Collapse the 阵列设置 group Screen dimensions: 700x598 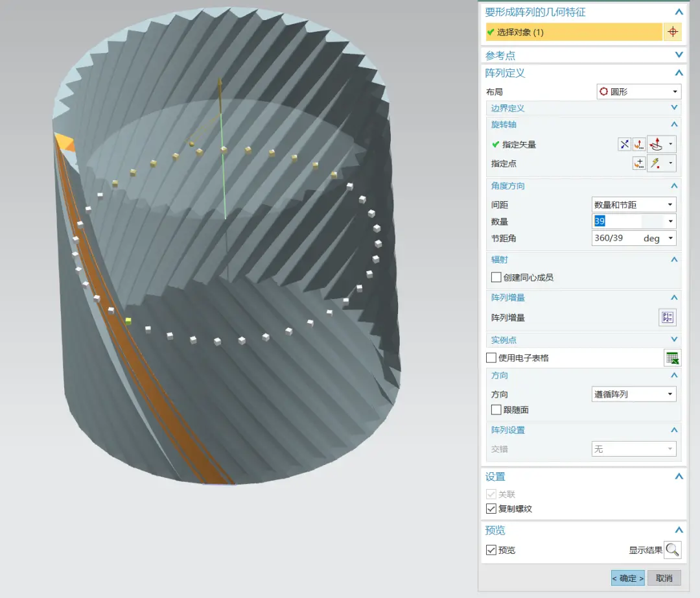pyautogui.click(x=674, y=429)
